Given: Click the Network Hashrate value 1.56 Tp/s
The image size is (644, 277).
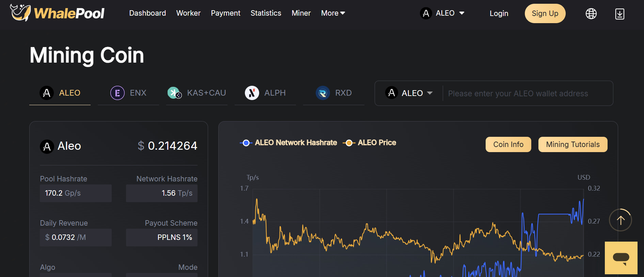Looking at the screenshot, I should [x=162, y=193].
